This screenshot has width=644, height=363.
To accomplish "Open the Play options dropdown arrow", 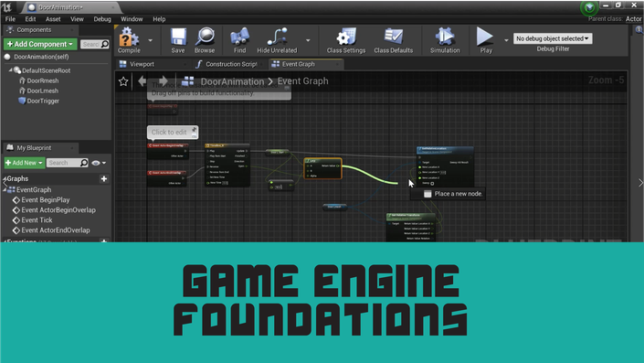I will coord(506,40).
